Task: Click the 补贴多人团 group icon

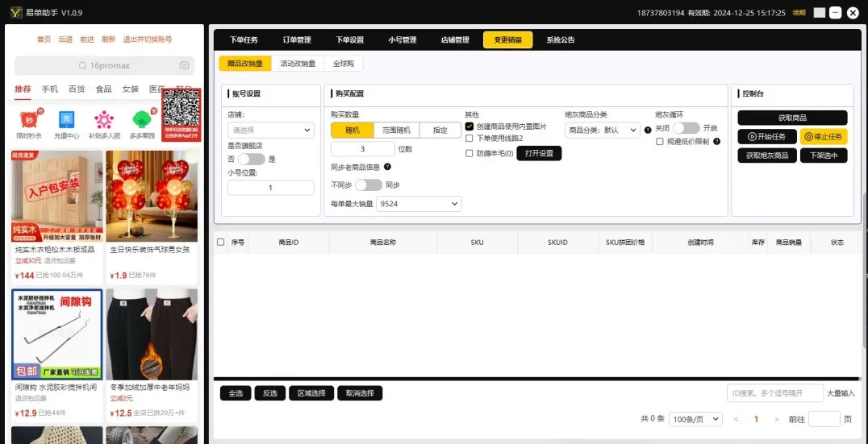Action: point(104,121)
